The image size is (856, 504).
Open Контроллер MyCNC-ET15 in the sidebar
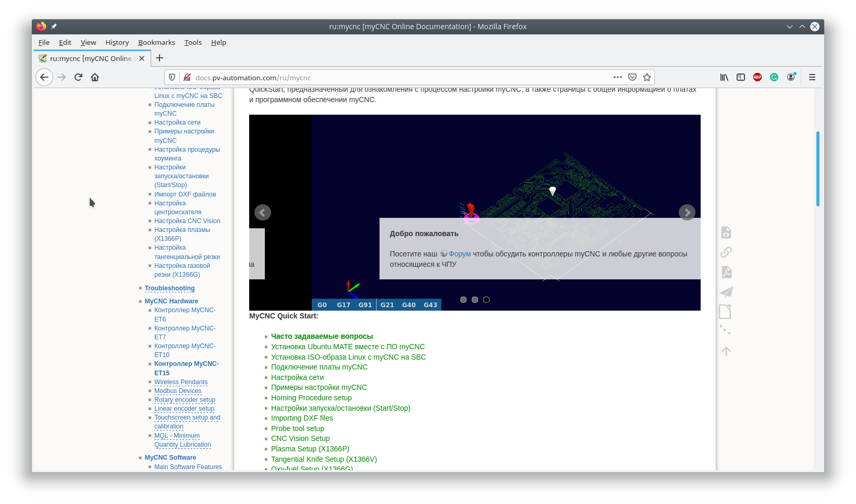pyautogui.click(x=187, y=368)
